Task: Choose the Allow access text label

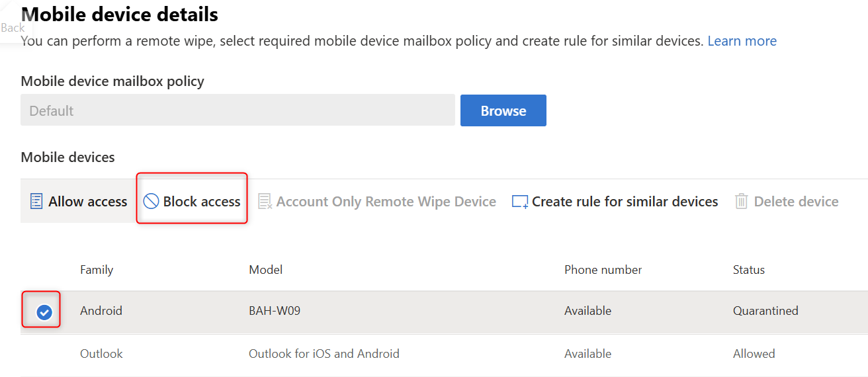Action: tap(87, 202)
